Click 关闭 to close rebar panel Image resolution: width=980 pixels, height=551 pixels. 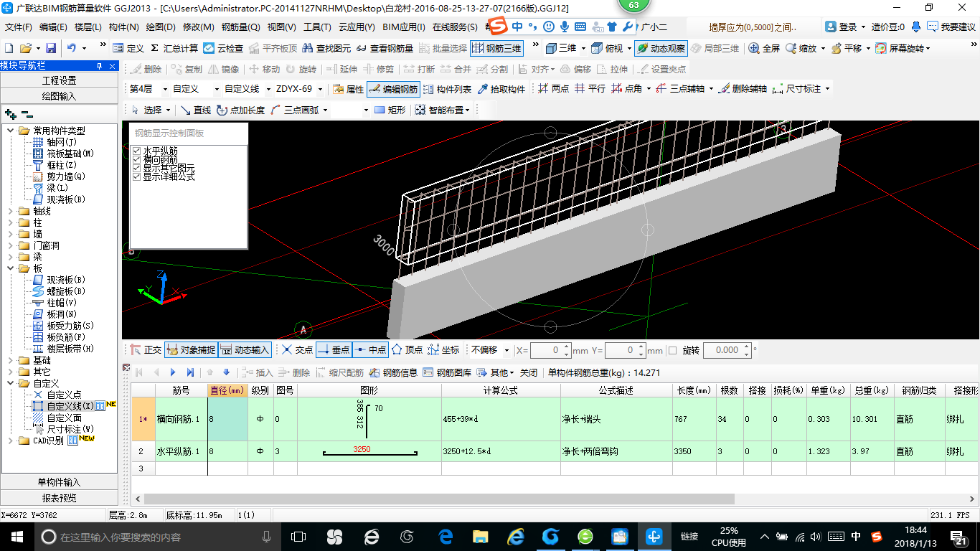529,372
